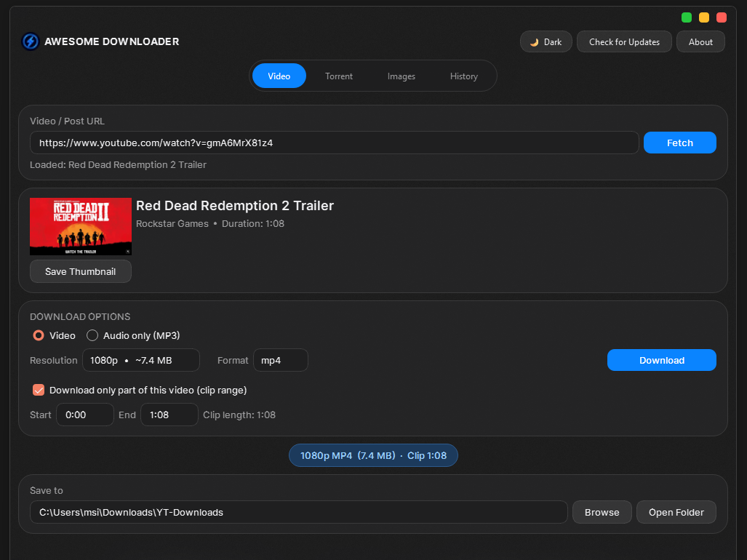
Task: Click the red close window dot
Action: [722, 17]
